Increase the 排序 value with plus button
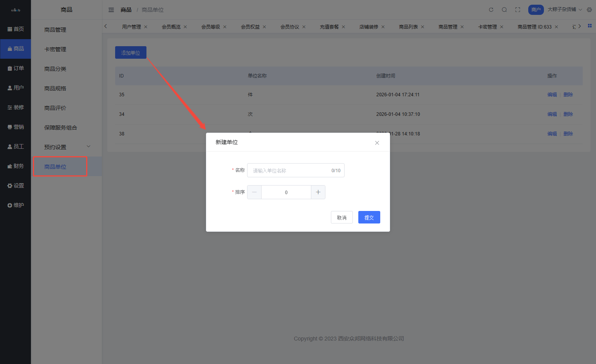The image size is (596, 364). tap(318, 192)
